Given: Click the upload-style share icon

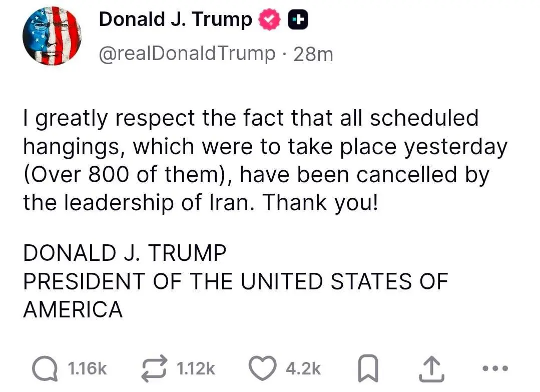Looking at the screenshot, I should point(431,368).
